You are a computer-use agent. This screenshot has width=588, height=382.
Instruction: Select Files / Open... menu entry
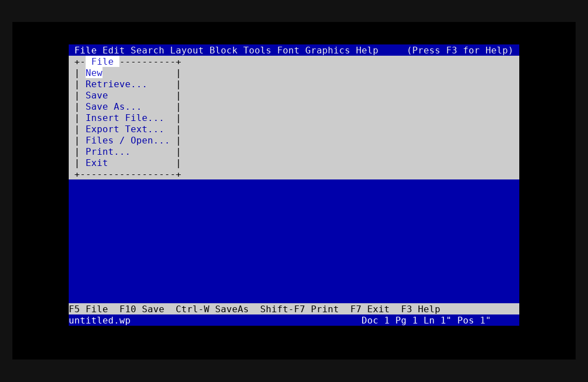[127, 140]
